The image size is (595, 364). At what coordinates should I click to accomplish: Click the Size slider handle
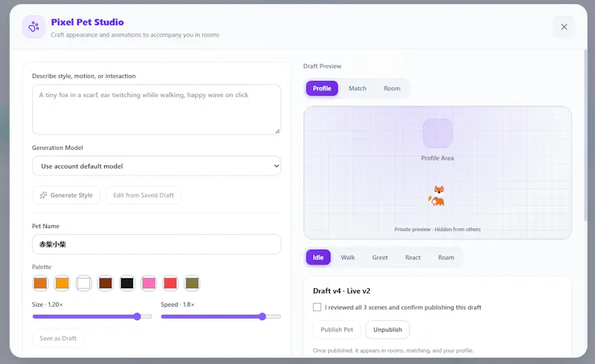138,316
